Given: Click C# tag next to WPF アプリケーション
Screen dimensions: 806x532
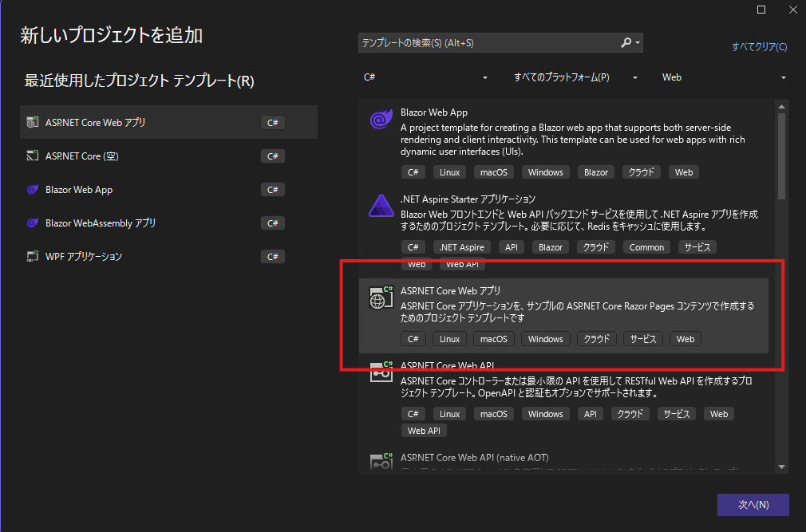Looking at the screenshot, I should 272,256.
